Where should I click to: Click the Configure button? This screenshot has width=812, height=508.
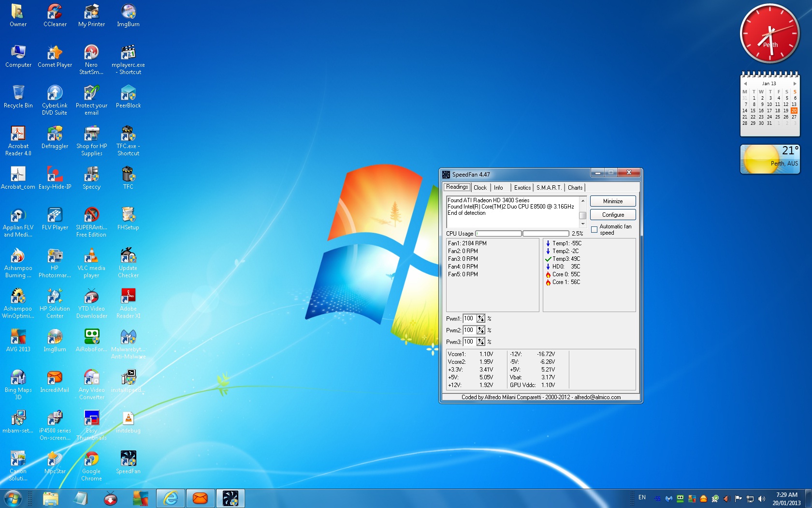[x=613, y=215]
